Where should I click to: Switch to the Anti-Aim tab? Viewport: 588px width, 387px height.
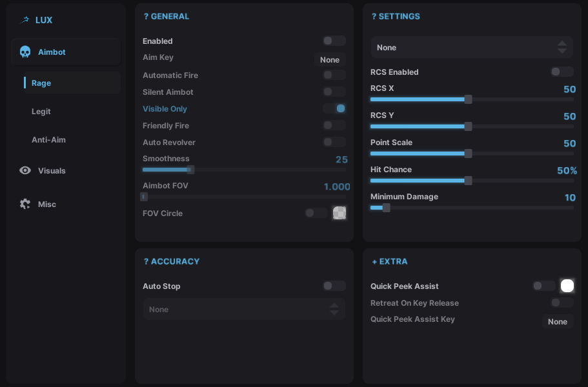(x=48, y=140)
